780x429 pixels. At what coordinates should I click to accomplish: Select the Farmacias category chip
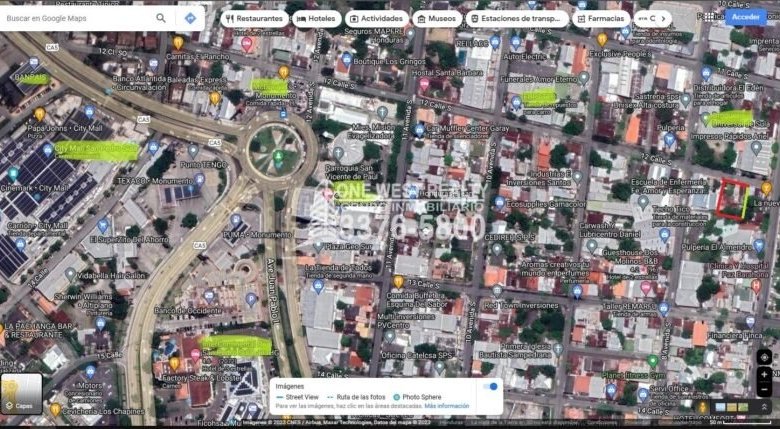pos(600,18)
